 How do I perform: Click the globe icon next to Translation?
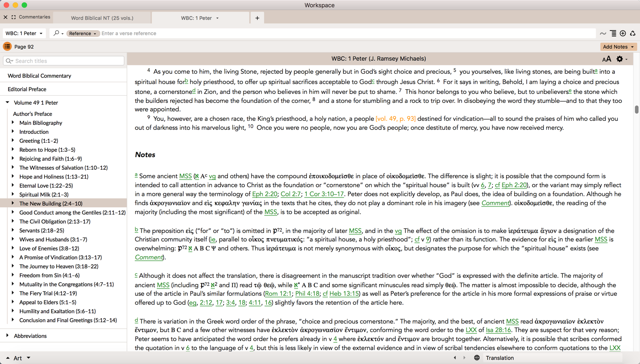(x=477, y=358)
